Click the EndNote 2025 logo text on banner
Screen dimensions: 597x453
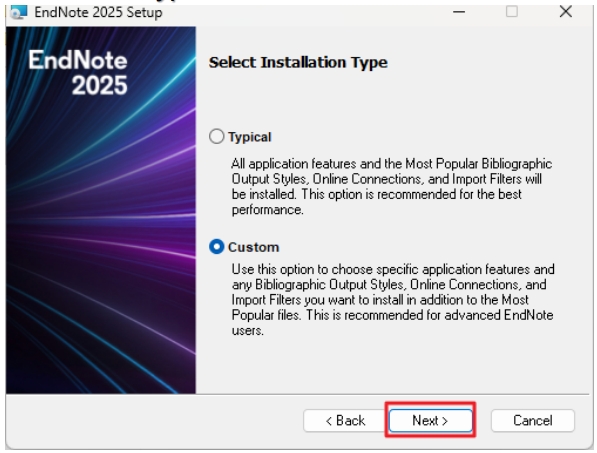pyautogui.click(x=78, y=72)
